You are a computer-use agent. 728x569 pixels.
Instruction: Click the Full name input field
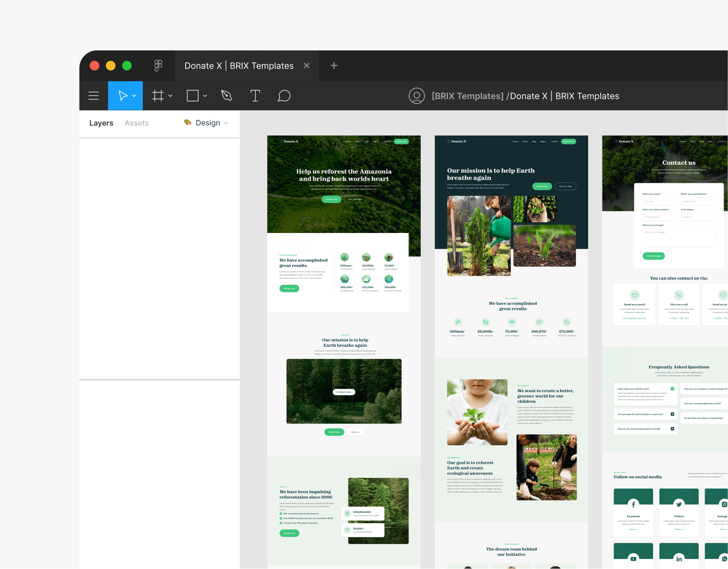(x=660, y=202)
